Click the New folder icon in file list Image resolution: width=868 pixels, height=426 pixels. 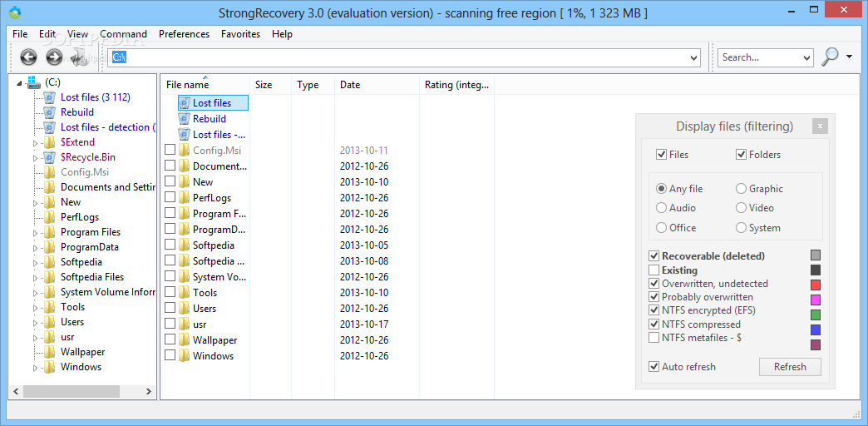(185, 181)
